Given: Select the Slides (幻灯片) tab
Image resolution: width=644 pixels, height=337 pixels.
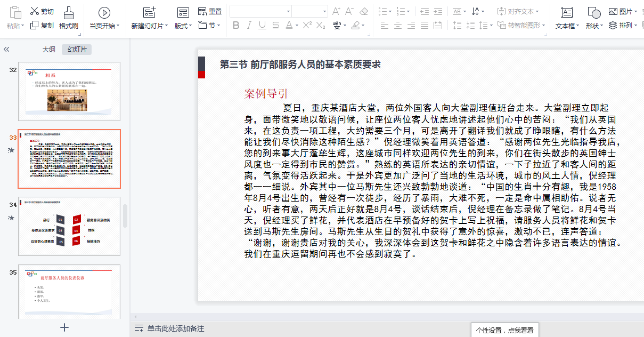Looking at the screenshot, I should pyautogui.click(x=77, y=50).
